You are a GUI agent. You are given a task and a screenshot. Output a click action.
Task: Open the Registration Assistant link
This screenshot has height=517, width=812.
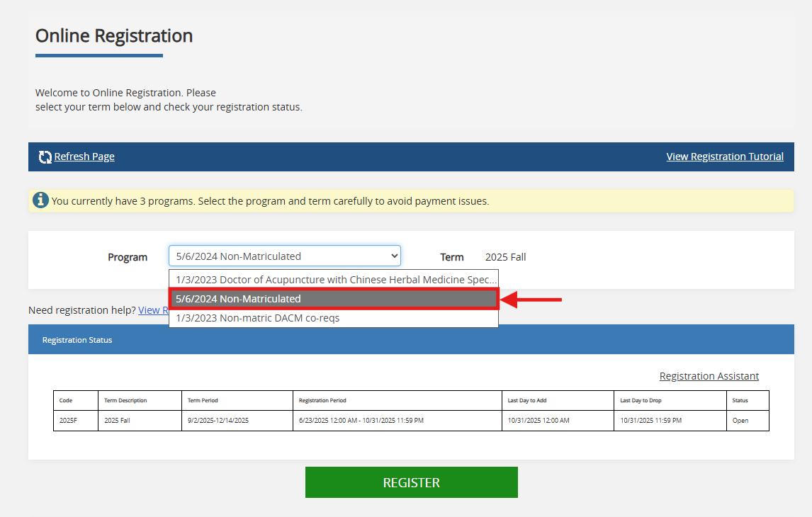click(709, 376)
